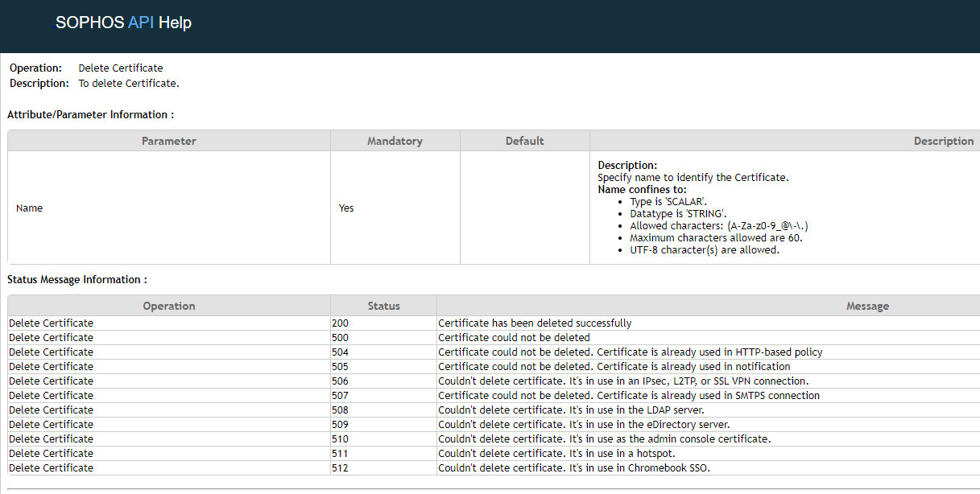Click the "Status" column header
Screen dimensions: 980x494
coord(384,306)
